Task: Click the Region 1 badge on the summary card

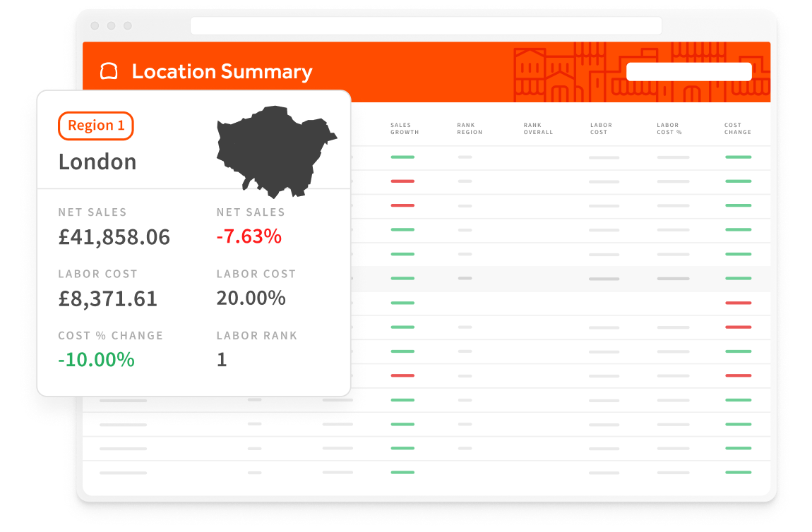Action: tap(95, 126)
